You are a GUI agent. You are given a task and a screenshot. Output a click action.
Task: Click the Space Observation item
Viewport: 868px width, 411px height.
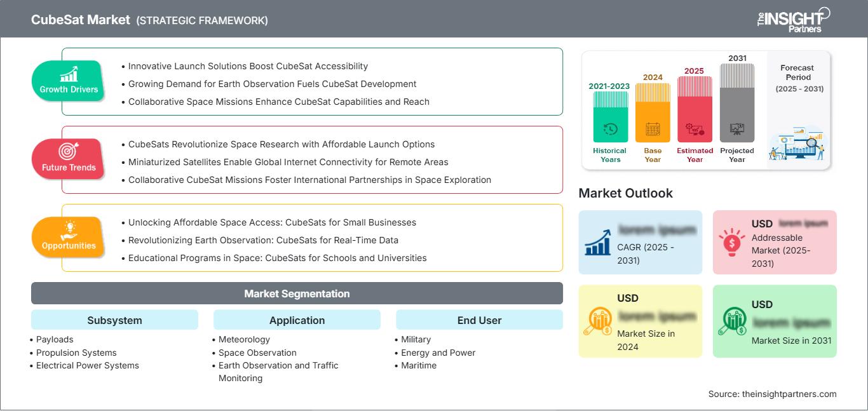click(257, 353)
